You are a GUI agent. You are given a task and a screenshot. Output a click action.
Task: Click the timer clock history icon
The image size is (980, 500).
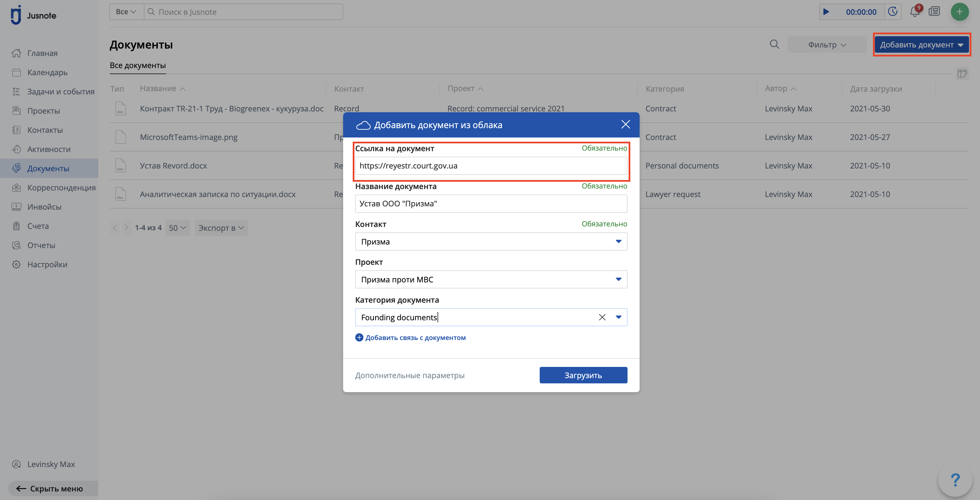coord(892,12)
